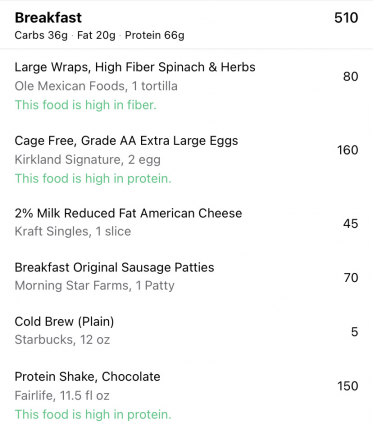Select Cold Brew (Plain) entry
This screenshot has width=373, height=430.
[186, 330]
